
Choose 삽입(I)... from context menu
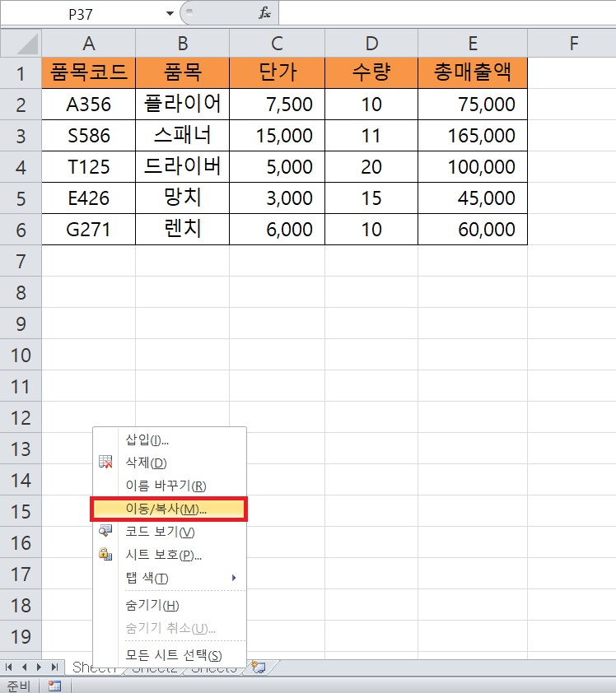pos(170,440)
